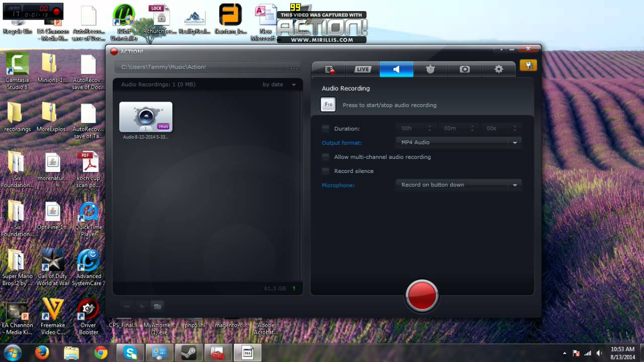644x362 pixels.
Task: Open the Super Mario Bros 2 folder icon
Action: 18,267
